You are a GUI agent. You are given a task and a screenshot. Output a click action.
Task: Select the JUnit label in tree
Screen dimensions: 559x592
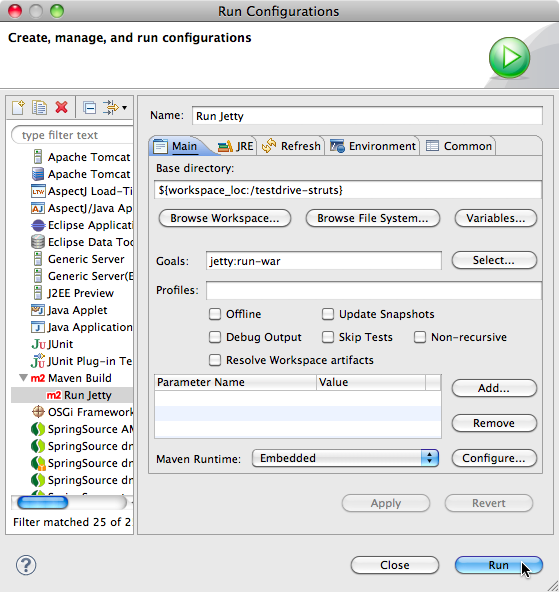(60, 344)
